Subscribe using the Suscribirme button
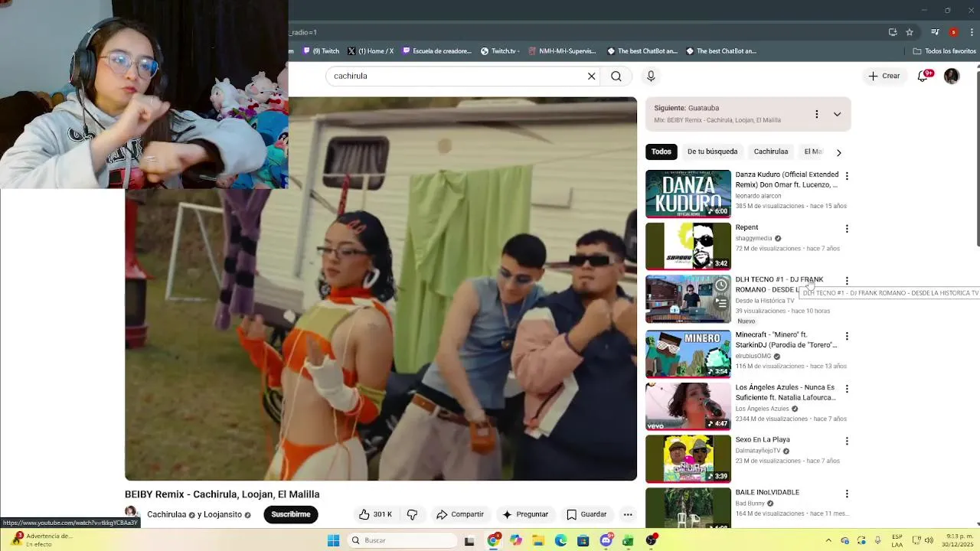 (x=291, y=514)
